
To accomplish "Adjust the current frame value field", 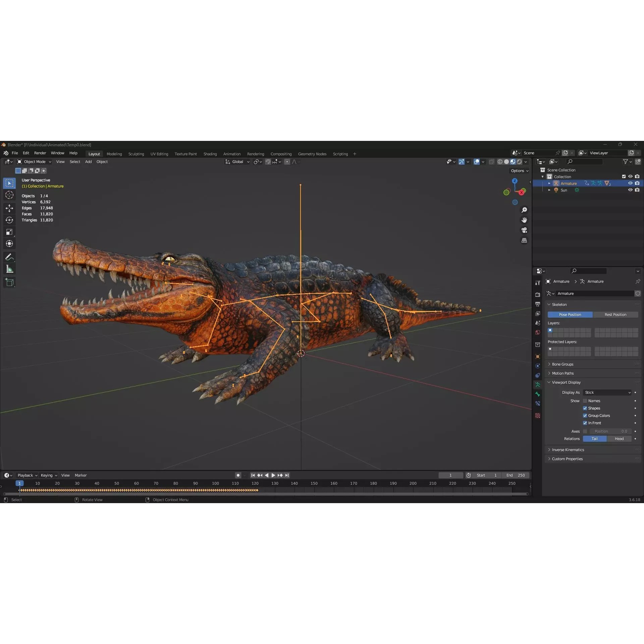I will pos(450,475).
